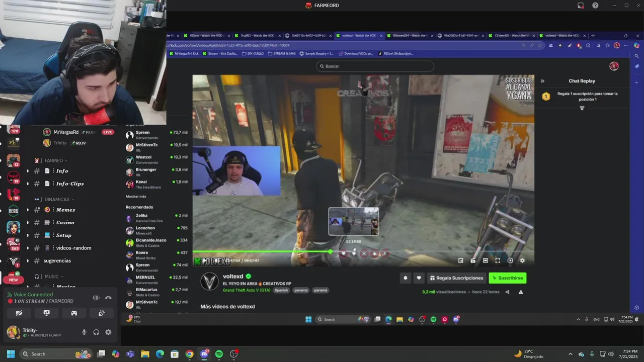Screen dimensions: 644x362
Task: Collapse the DINAMICAS category
Action: pyautogui.click(x=56, y=199)
